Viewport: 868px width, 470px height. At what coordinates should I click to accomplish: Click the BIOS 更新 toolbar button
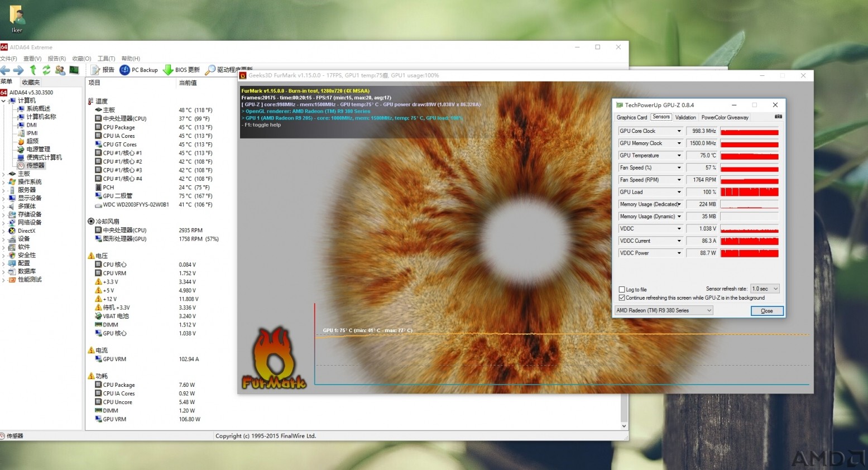[181, 70]
